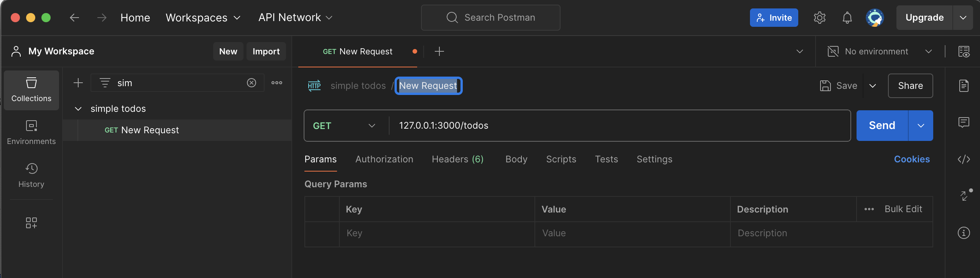The image size is (980, 278).
Task: Collapse the simple todos collection
Action: click(78, 109)
